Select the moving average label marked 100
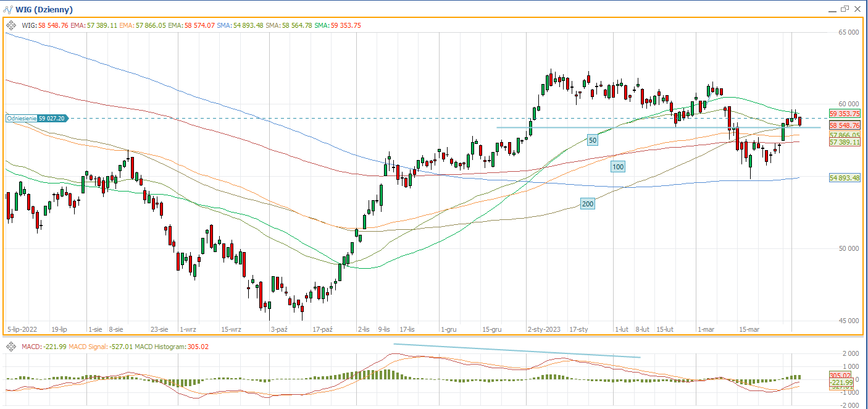 tap(618, 166)
